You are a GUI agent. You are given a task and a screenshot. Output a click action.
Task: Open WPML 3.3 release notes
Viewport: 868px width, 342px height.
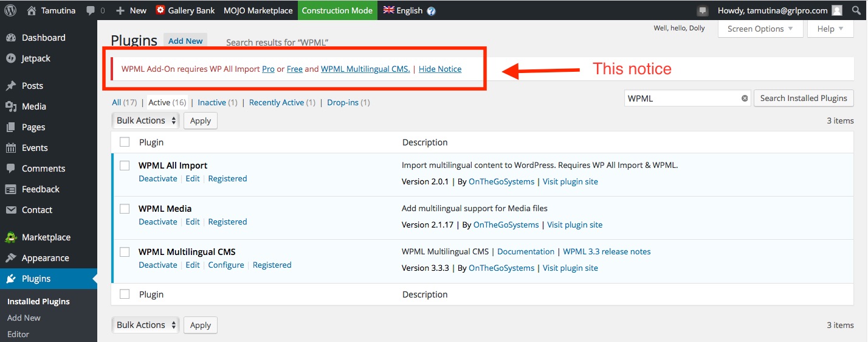point(607,251)
